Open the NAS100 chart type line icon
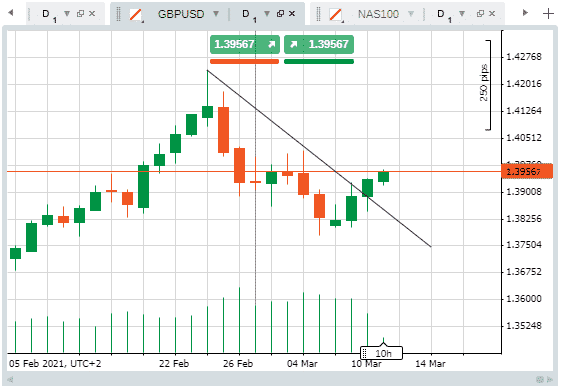The height and width of the screenshot is (386, 561). point(336,15)
